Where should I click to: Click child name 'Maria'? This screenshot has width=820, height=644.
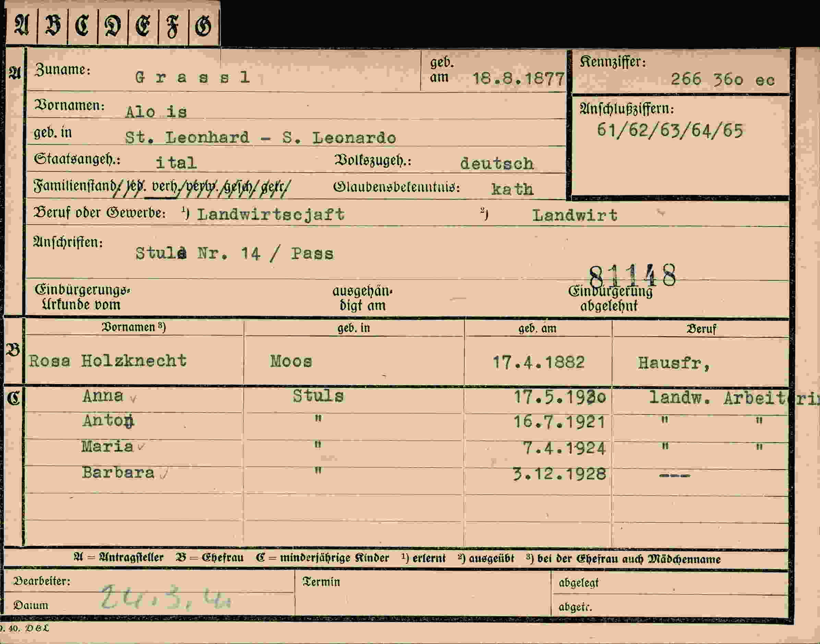pyautogui.click(x=107, y=447)
